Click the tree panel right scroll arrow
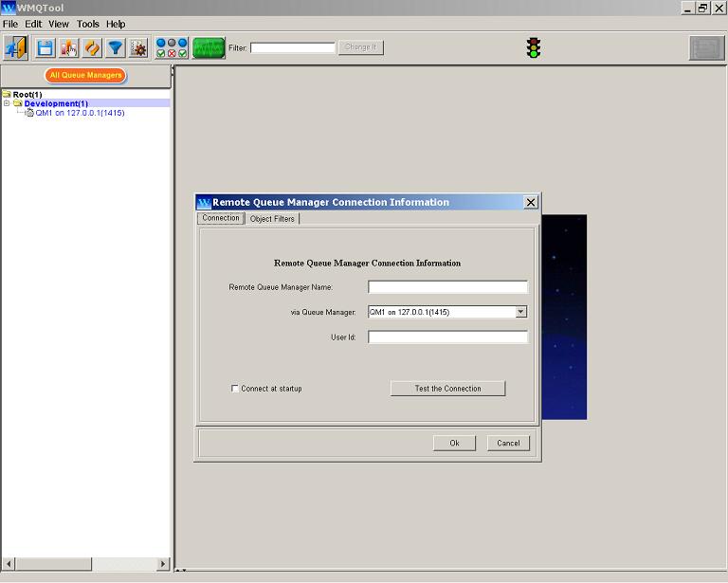Viewport: 728px width, 583px height. pyautogui.click(x=162, y=564)
